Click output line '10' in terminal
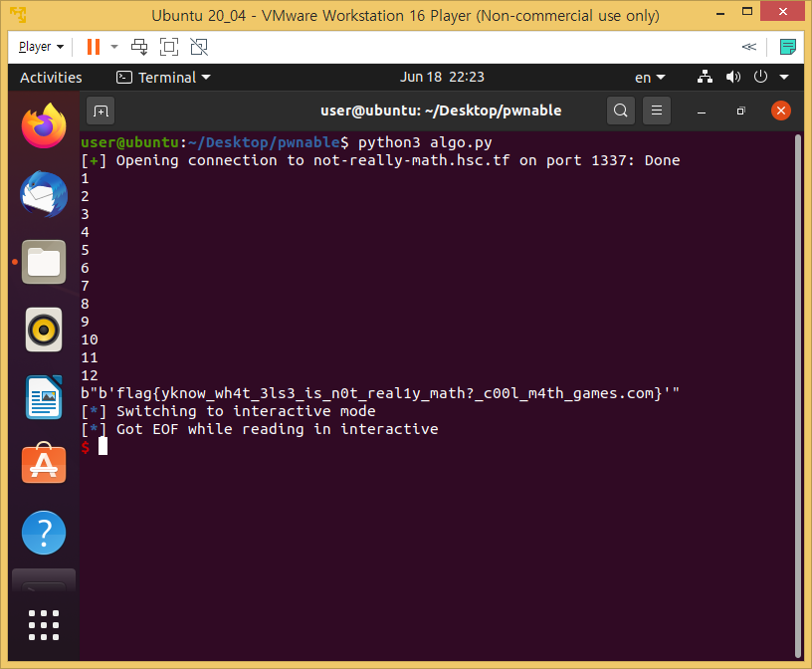Image resolution: width=812 pixels, height=669 pixels. [x=90, y=339]
